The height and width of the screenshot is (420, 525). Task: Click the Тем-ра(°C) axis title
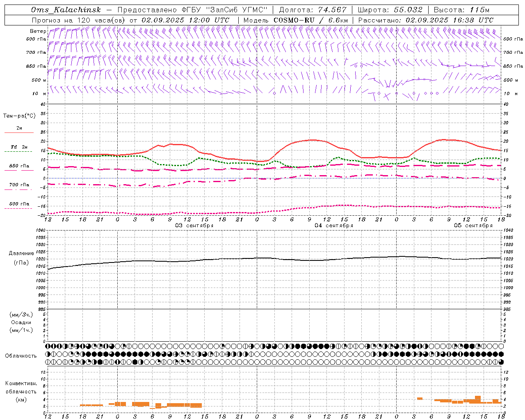19,116
